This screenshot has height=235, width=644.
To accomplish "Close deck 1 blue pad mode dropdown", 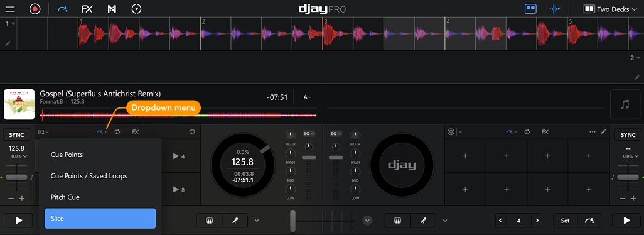I will [x=102, y=132].
